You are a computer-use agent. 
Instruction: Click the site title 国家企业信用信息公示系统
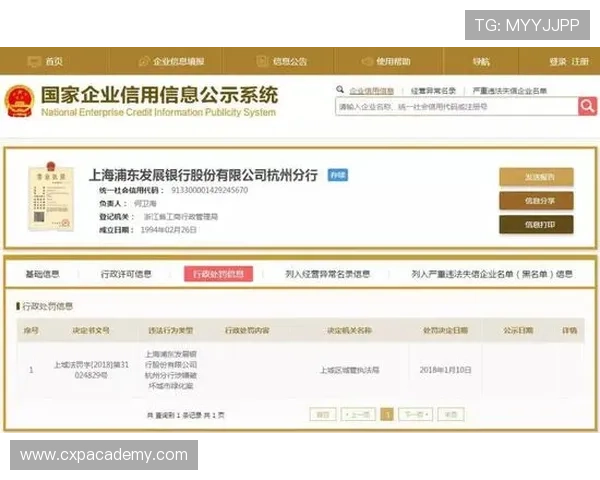pos(159,95)
